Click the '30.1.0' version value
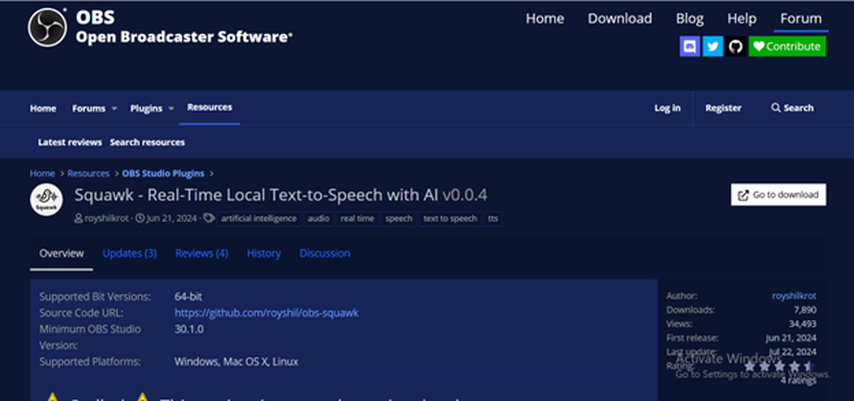 (189, 329)
